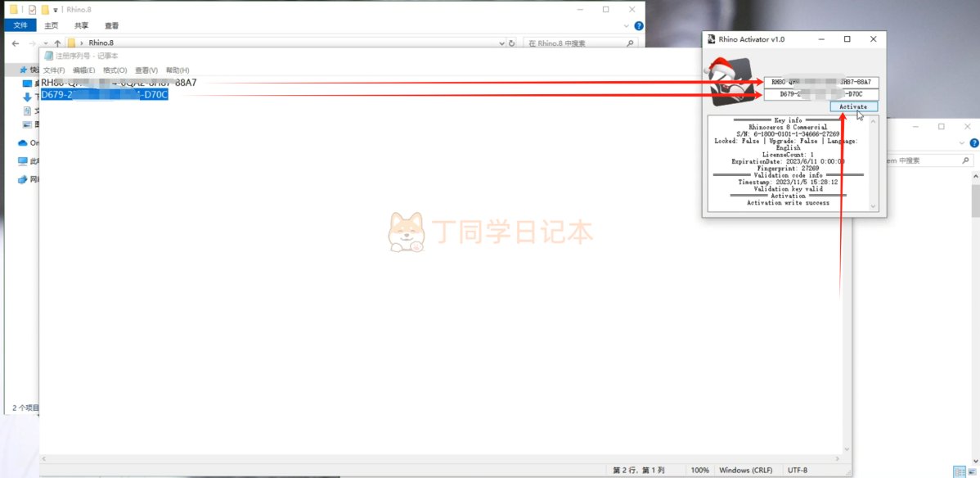
Task: Click the RH80 text line in Notepad
Action: [119, 83]
